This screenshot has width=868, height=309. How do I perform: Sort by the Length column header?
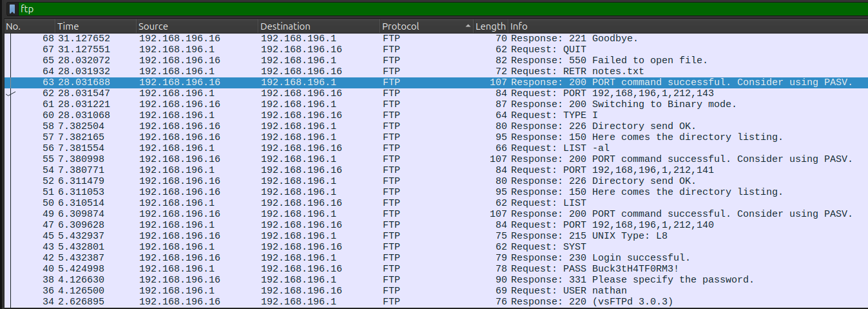click(x=490, y=26)
